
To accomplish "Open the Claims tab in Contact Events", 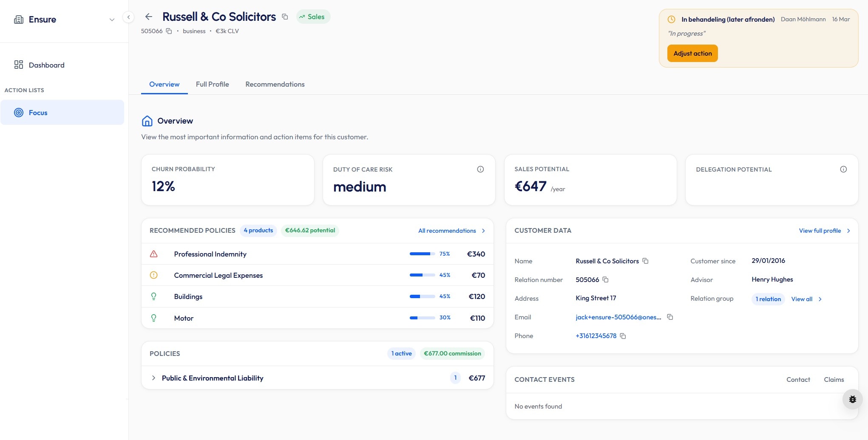I will point(834,379).
